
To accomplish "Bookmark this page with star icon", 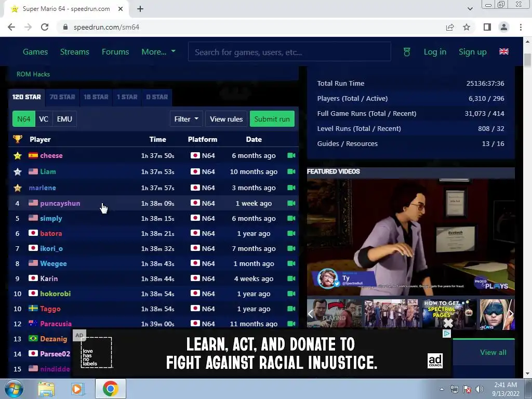I will pyautogui.click(x=467, y=27).
